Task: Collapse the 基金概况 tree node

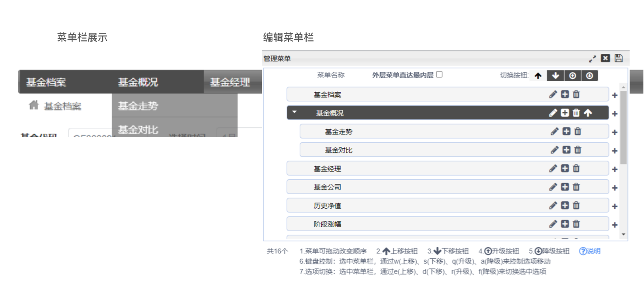Action: [x=295, y=113]
